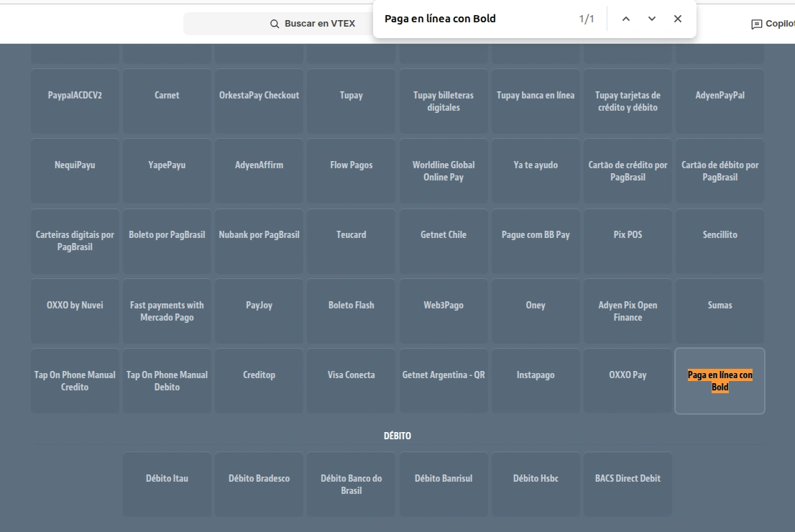795x532 pixels.
Task: Go to previous find result arrow
Action: pos(625,19)
